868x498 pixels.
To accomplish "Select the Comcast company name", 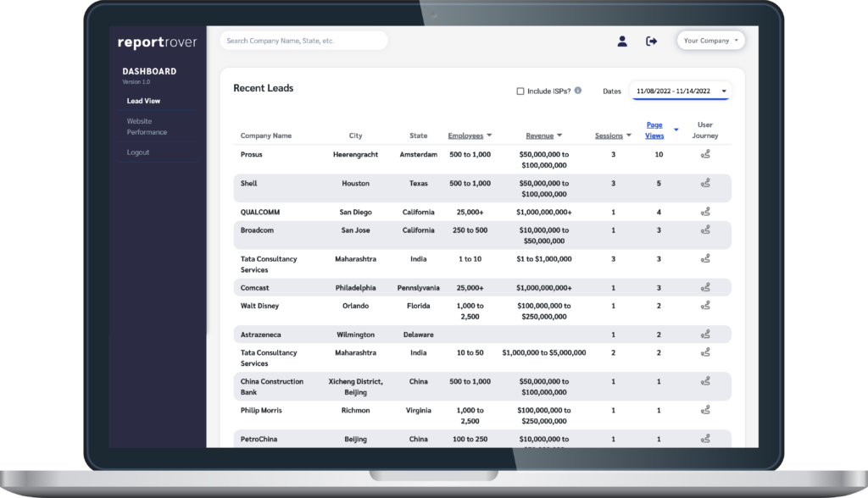I will [x=254, y=288].
